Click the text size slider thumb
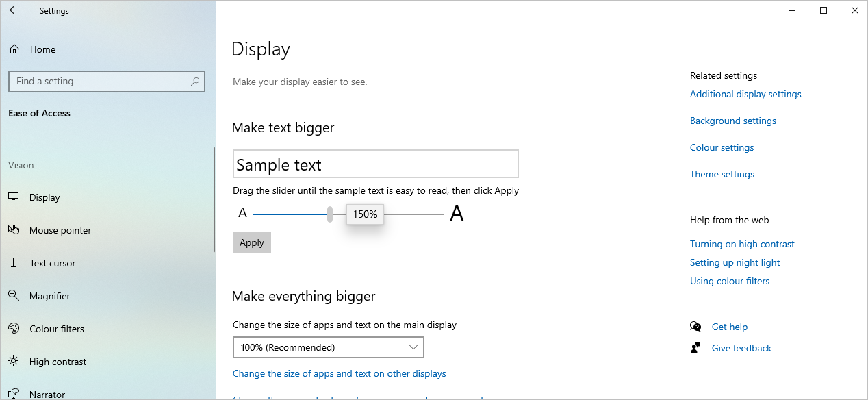The image size is (868, 400). pyautogui.click(x=330, y=214)
